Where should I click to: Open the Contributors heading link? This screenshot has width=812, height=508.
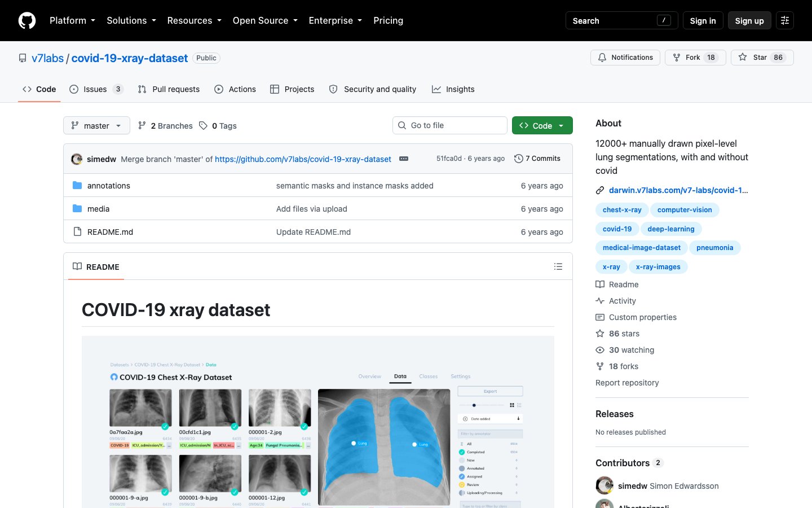[629, 463]
